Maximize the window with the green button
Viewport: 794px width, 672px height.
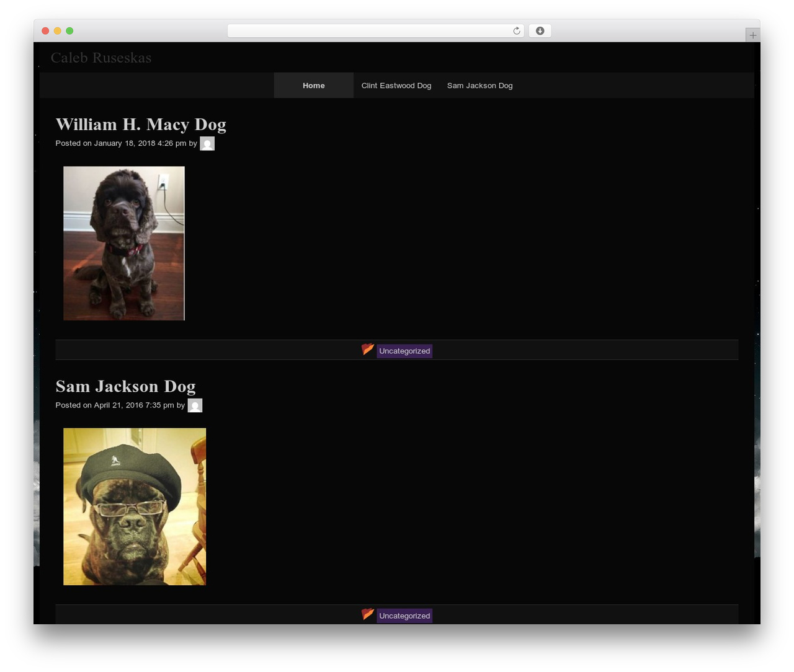(69, 31)
